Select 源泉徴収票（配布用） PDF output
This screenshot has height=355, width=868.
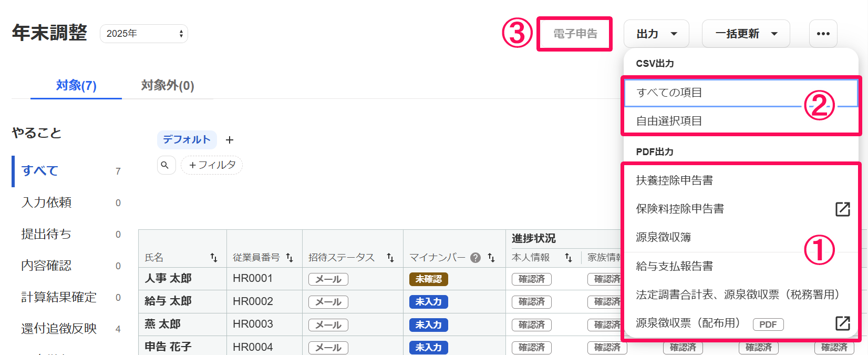[x=741, y=323]
